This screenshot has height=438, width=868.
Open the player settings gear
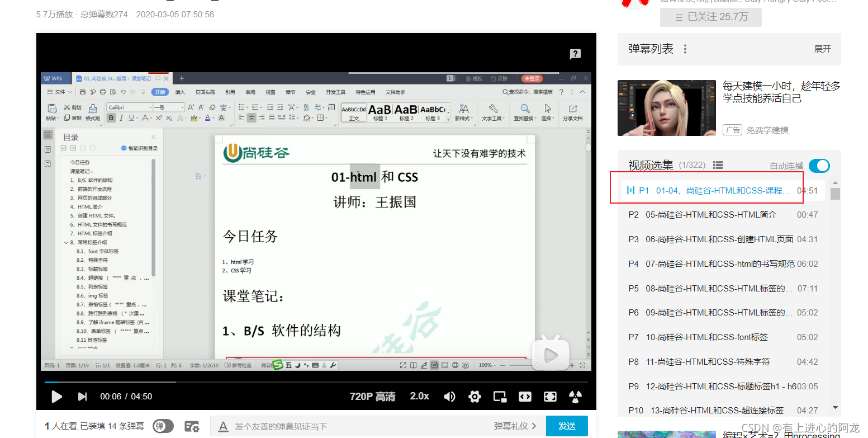[x=475, y=397]
